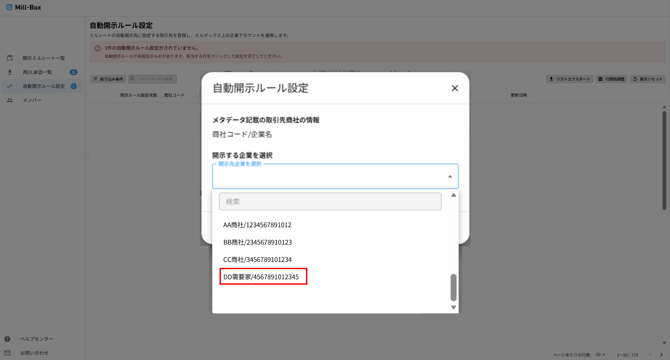The height and width of the screenshot is (360, 670).
Task: Click warning icon in red alert banner
Action: tap(97, 48)
